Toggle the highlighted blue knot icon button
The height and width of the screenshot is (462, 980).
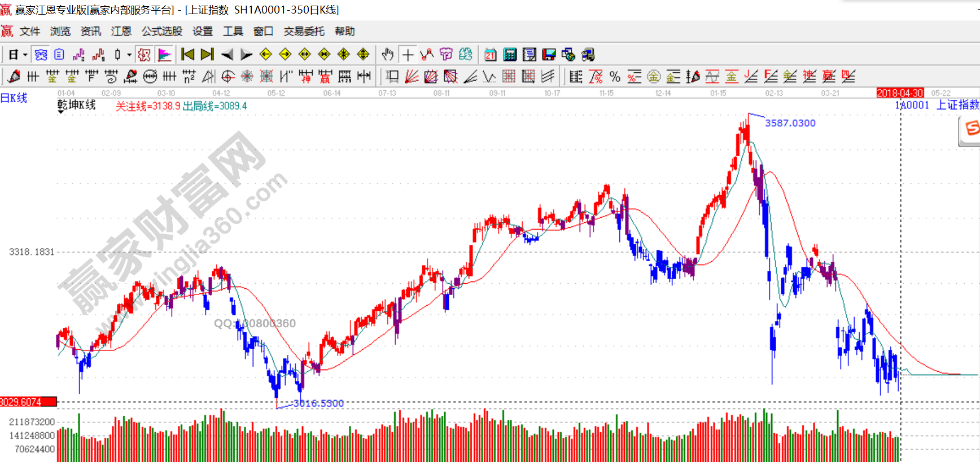[41, 55]
